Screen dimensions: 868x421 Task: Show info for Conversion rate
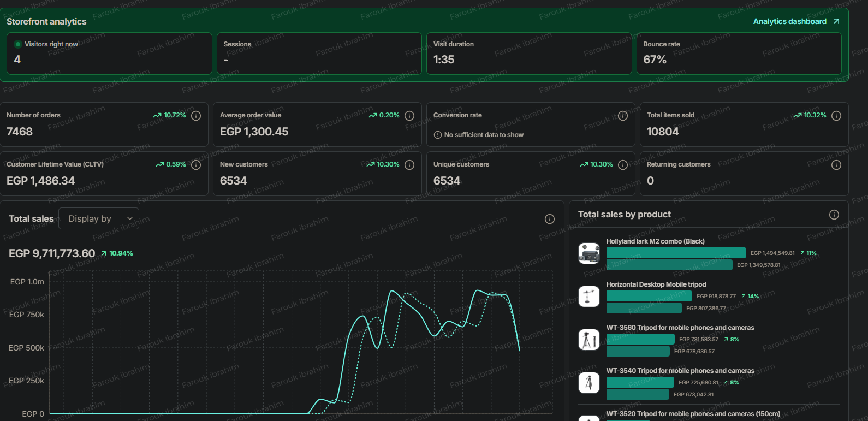(623, 116)
